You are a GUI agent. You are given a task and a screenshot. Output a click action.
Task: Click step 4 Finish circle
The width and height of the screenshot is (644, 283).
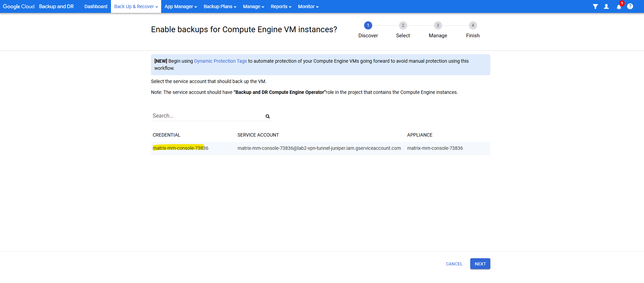click(473, 25)
